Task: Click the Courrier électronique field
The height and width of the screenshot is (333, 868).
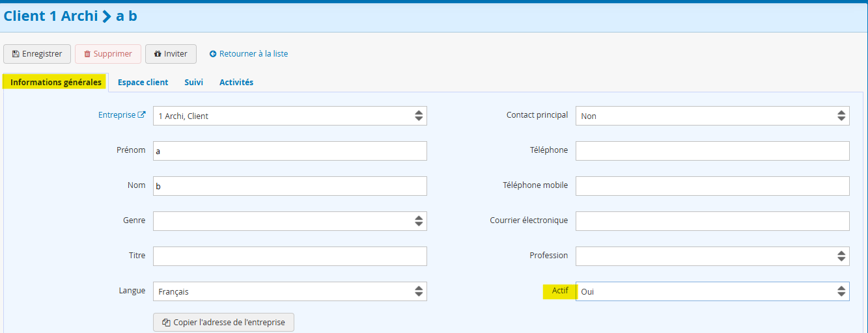Action: (712, 221)
